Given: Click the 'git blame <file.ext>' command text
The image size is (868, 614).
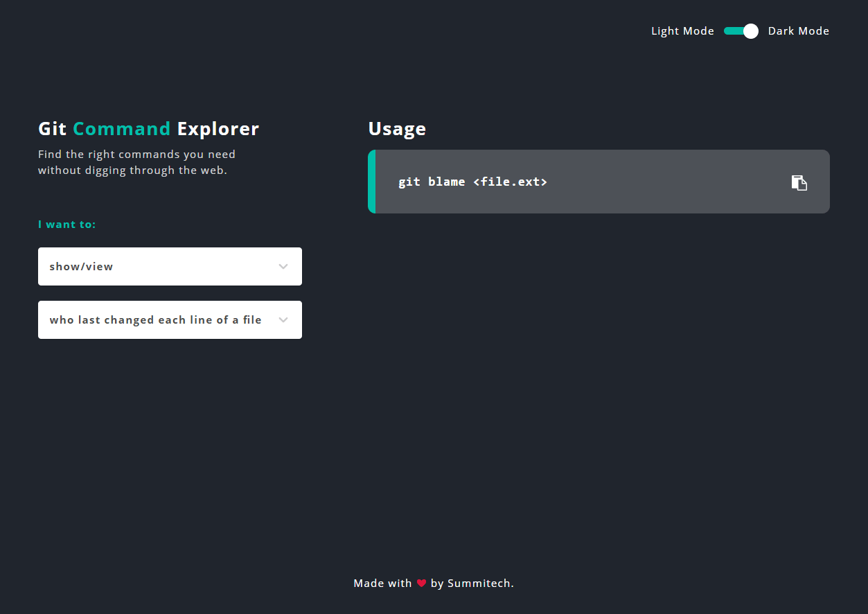Looking at the screenshot, I should pos(473,182).
